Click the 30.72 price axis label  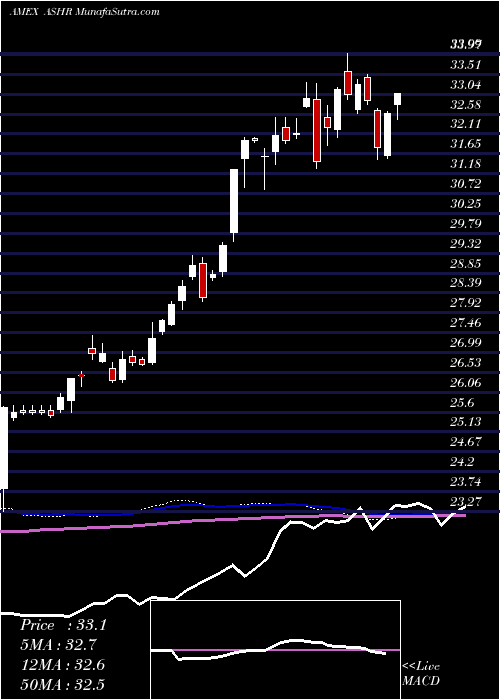coord(466,183)
